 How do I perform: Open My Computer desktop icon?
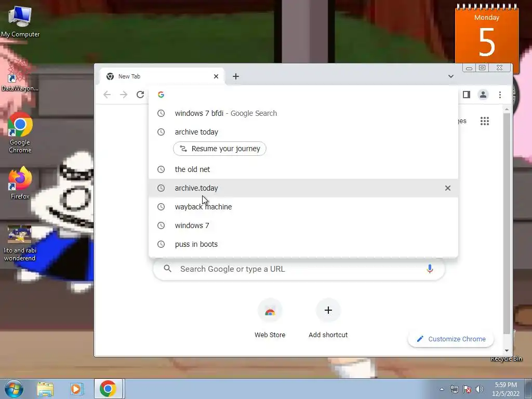pyautogui.click(x=20, y=22)
